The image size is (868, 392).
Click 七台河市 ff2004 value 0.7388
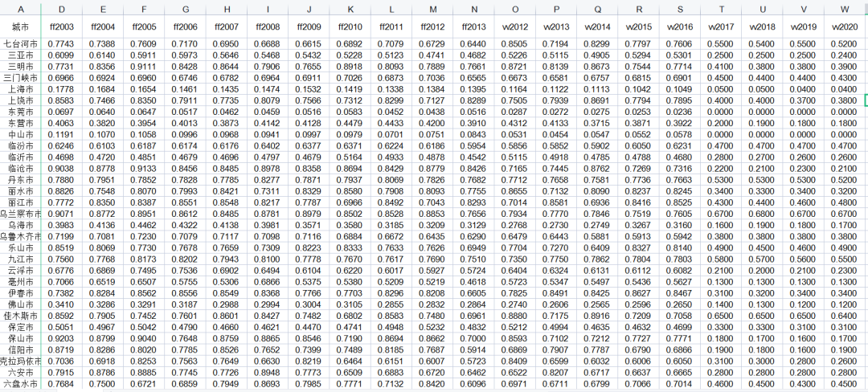pos(102,43)
